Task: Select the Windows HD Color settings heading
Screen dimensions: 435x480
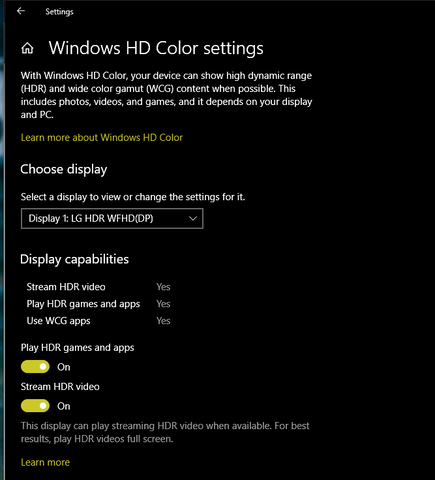Action: 156,48
